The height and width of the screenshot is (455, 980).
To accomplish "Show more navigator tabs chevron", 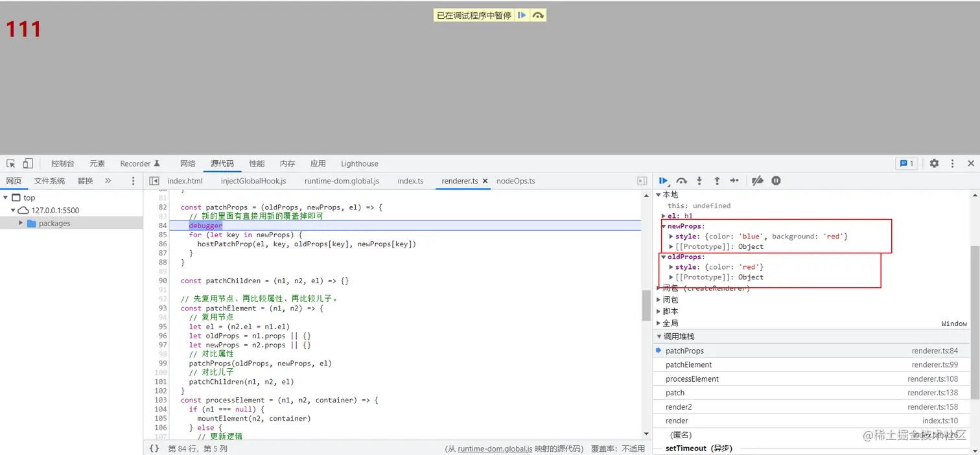I will 108,181.
